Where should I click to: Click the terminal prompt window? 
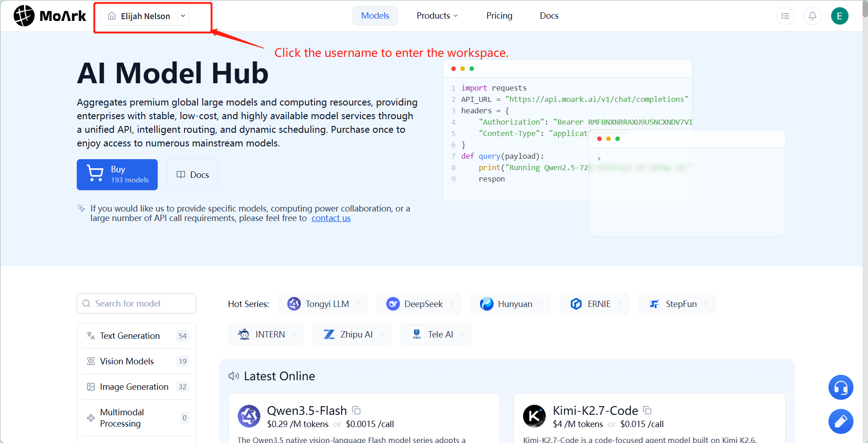(687, 183)
